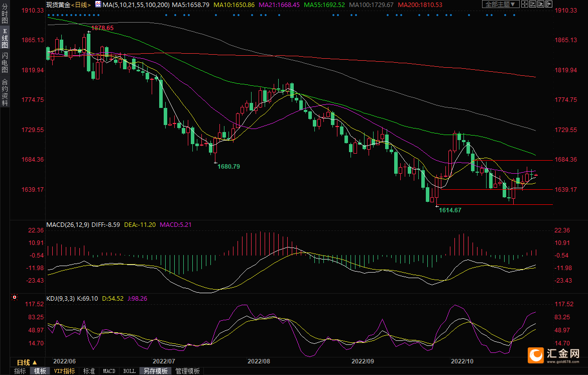This screenshot has height=375, width=588.
Task: Open the 闪电图 side tab
Action: (x=5, y=63)
